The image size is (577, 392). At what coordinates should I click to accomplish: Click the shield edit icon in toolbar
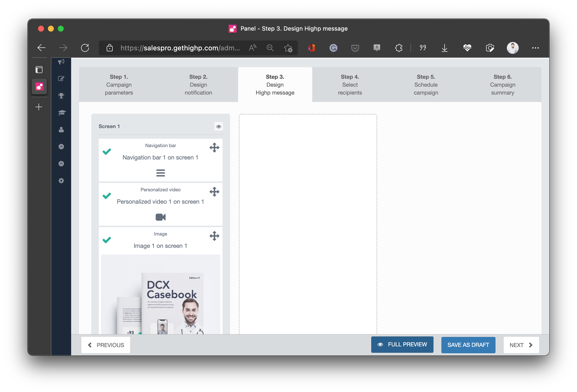[490, 48]
